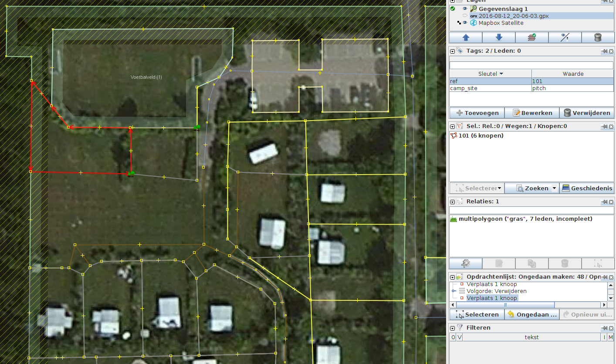This screenshot has height=364, width=616.
Task: Click command list vertical scrollbar down arrow
Action: pos(611,298)
